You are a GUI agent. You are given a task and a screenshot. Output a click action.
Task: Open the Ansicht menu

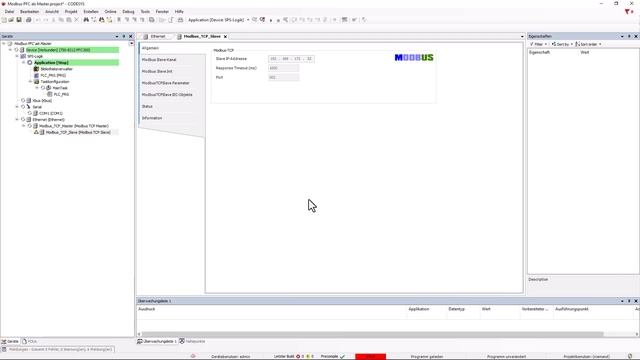point(52,11)
